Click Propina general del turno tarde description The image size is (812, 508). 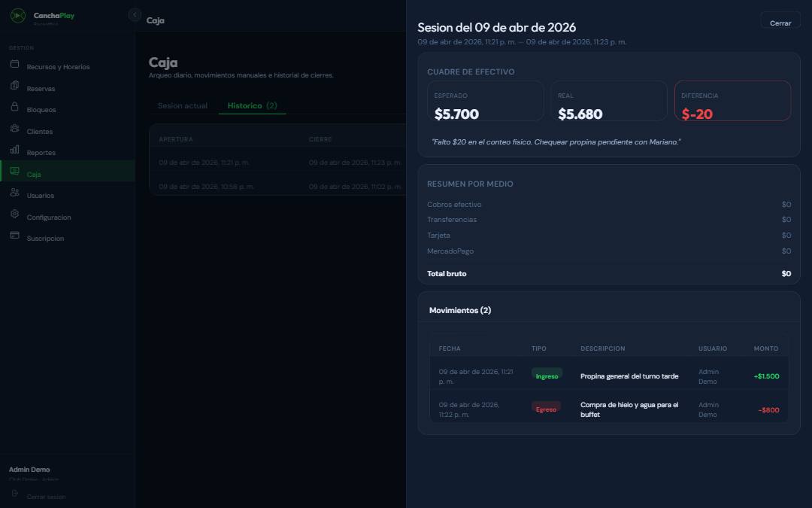point(629,376)
